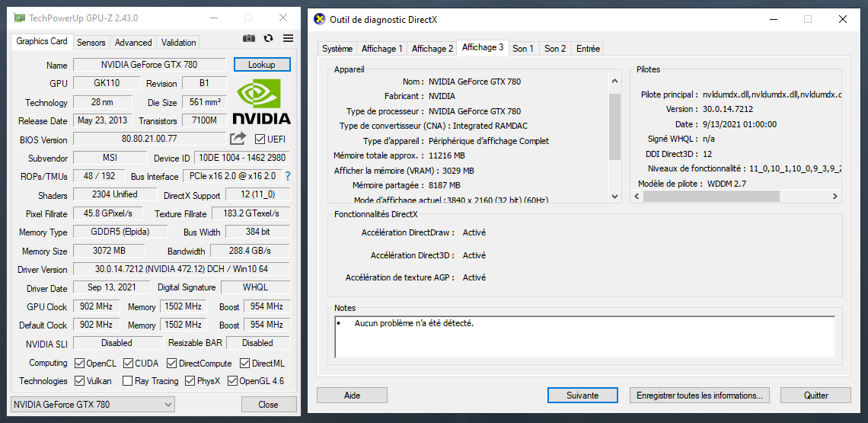The image size is (868, 423).
Task: Click the Lookup button
Action: (x=262, y=64)
